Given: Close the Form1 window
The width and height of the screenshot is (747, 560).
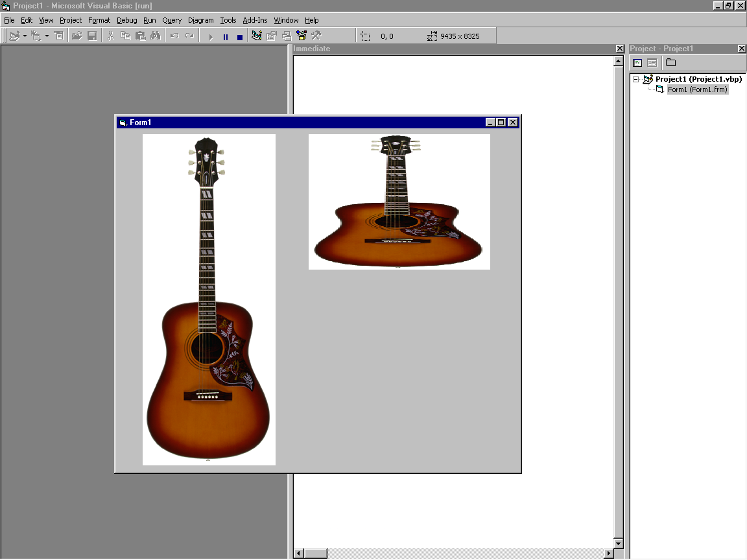Looking at the screenshot, I should point(513,122).
